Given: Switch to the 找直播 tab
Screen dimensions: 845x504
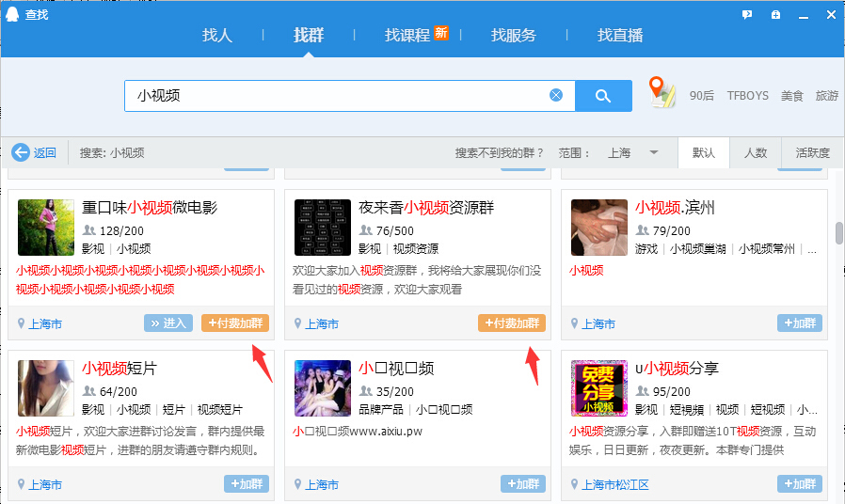Looking at the screenshot, I should click(620, 36).
